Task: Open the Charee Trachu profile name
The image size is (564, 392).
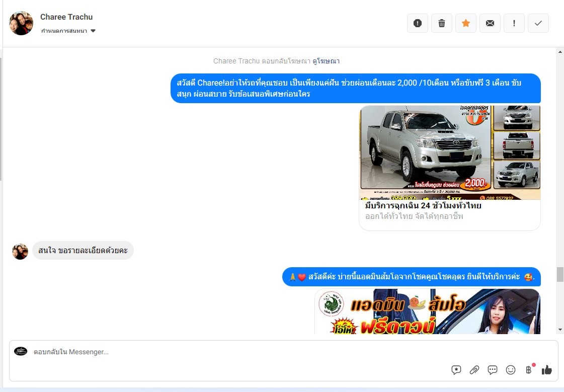Action: point(66,17)
